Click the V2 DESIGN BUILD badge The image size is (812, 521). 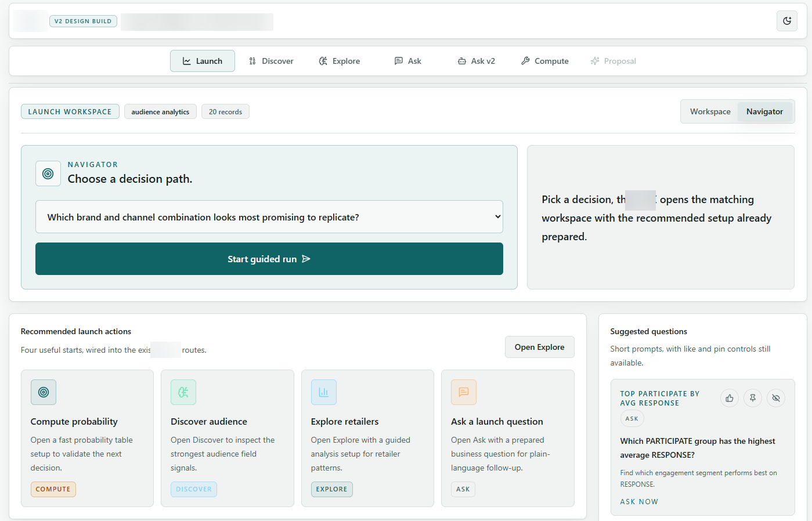[x=83, y=21]
